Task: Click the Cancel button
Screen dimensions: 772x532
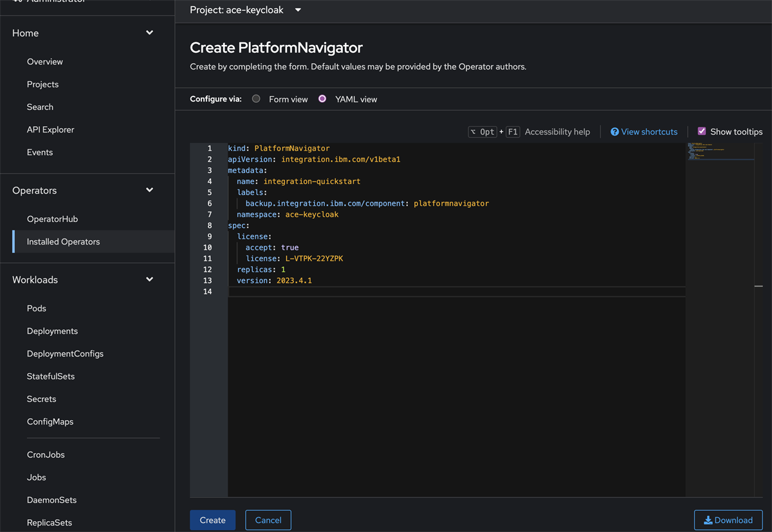Action: (x=268, y=520)
